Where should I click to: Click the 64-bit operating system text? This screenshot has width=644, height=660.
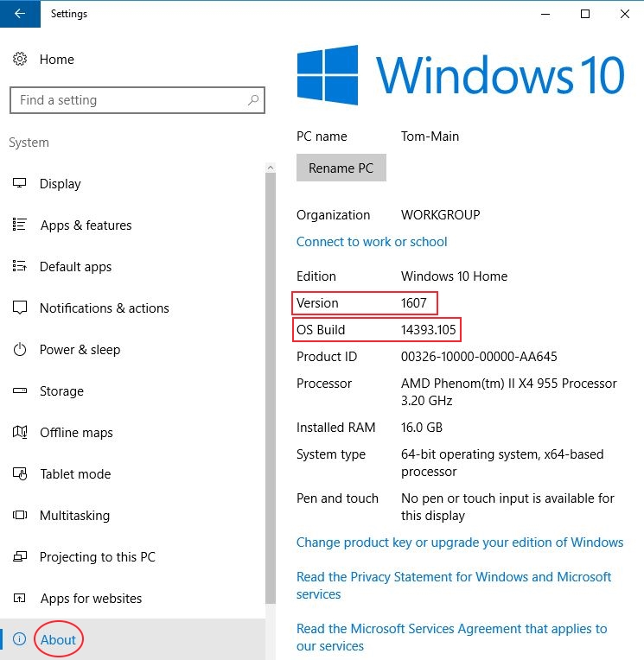tap(502, 462)
